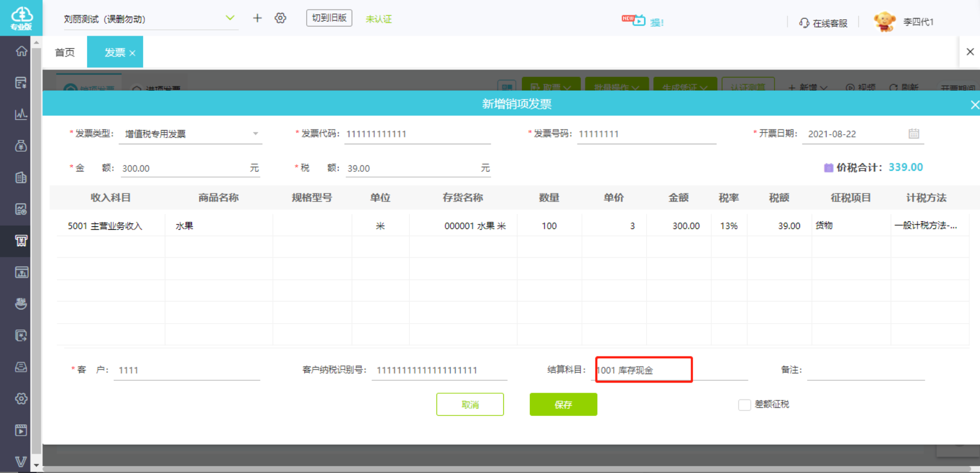Click the 13% tax rate cell

coord(729,226)
